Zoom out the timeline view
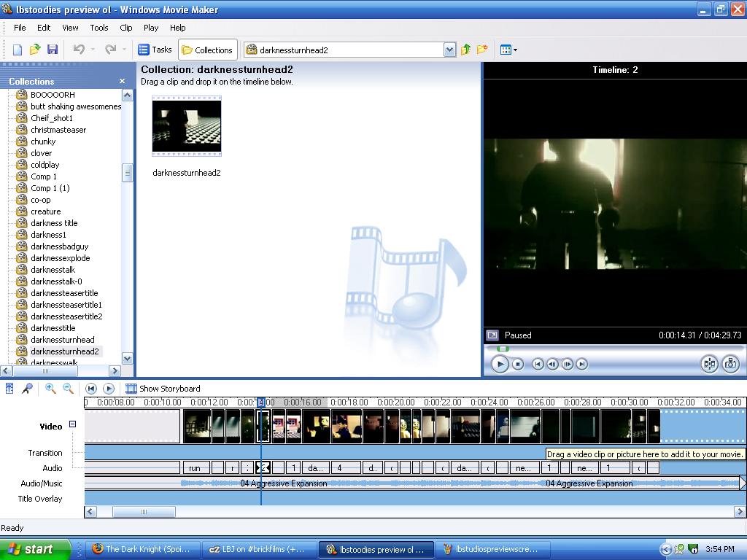Screen dimensions: 747x560 67,389
